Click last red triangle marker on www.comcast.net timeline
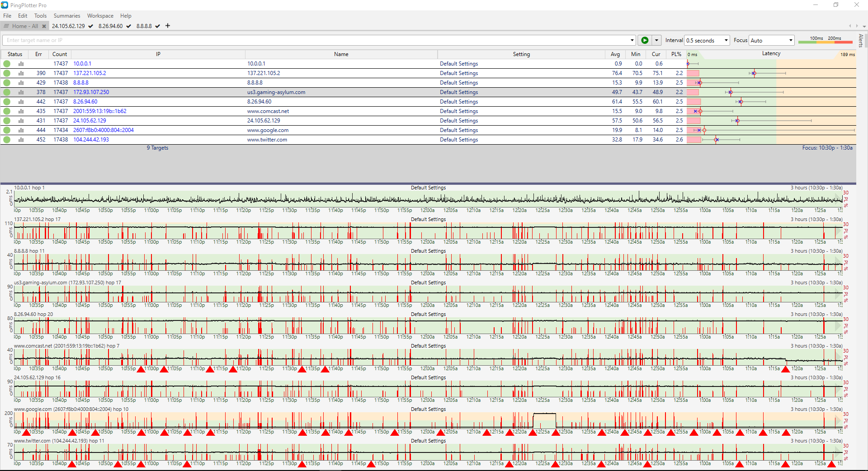The image size is (868, 471). 786,369
